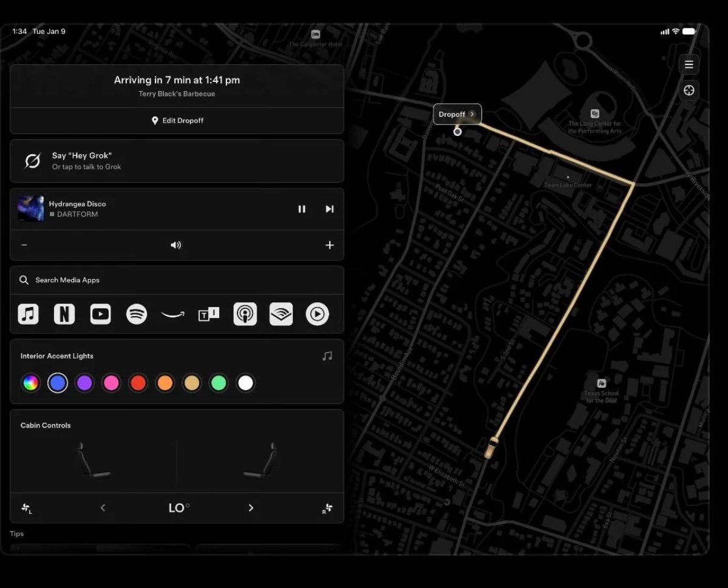Check the battery indicator in status bar
728x588 pixels.
point(689,31)
